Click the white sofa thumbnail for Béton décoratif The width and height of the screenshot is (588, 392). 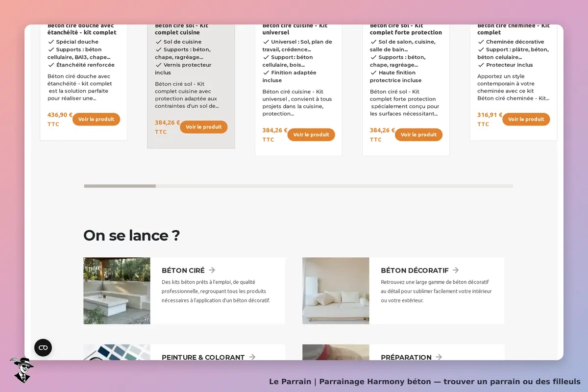pyautogui.click(x=336, y=291)
